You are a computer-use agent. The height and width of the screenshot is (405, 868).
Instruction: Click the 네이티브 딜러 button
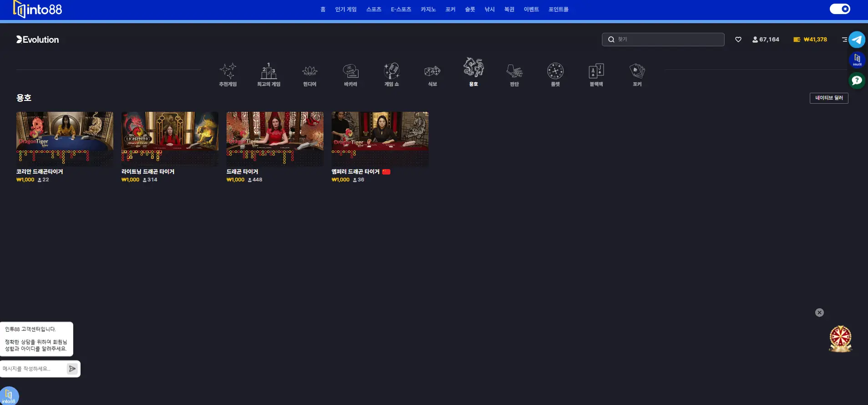click(x=829, y=98)
